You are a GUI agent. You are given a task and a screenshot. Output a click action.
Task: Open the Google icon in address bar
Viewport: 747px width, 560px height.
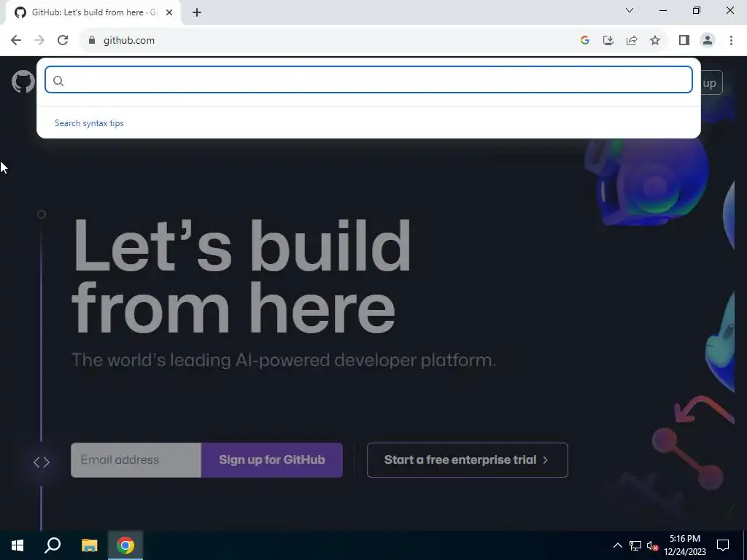(x=585, y=41)
